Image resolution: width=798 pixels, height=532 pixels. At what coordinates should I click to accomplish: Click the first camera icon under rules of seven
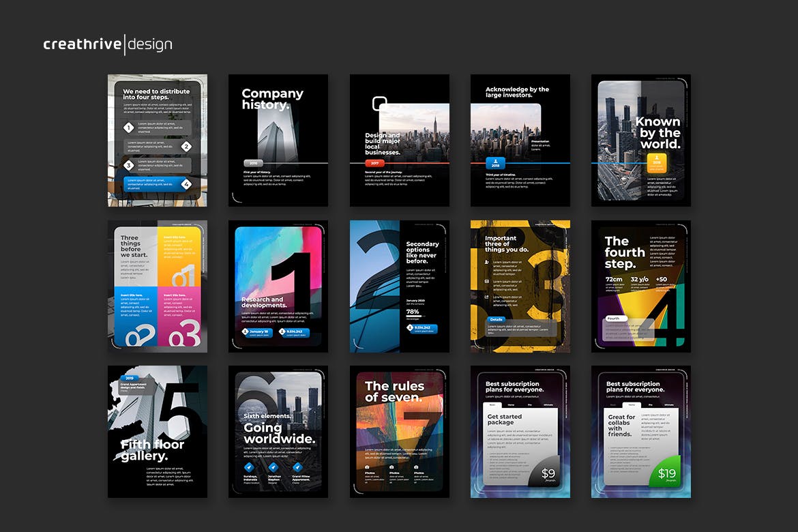[368, 467]
